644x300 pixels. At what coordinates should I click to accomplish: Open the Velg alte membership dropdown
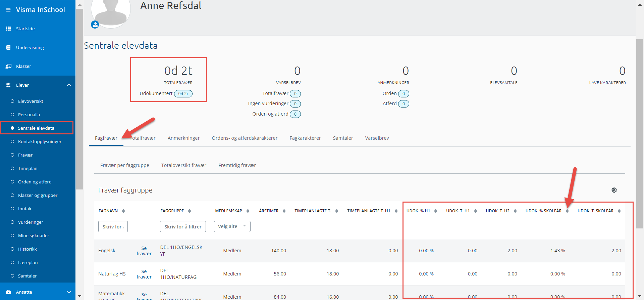click(232, 226)
